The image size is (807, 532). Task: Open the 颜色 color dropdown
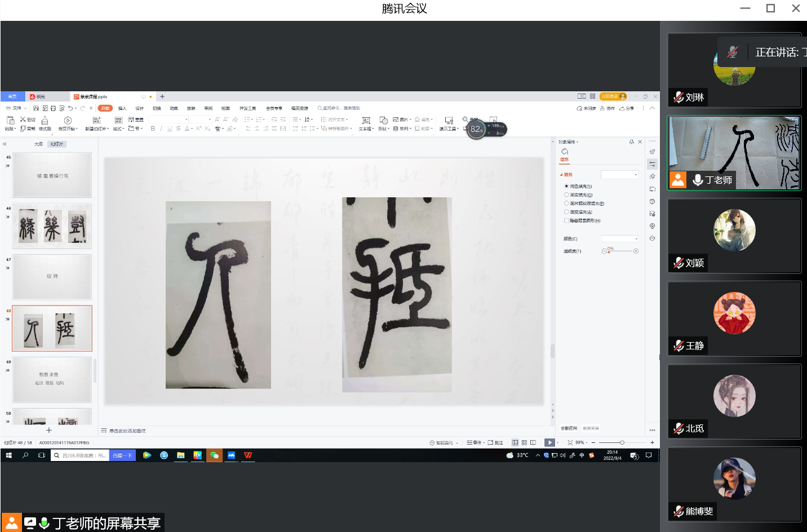pyautogui.click(x=620, y=239)
